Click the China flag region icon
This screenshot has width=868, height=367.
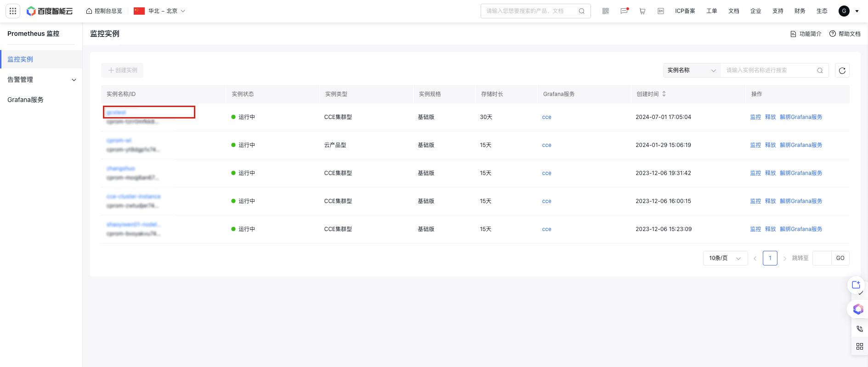coord(139,11)
